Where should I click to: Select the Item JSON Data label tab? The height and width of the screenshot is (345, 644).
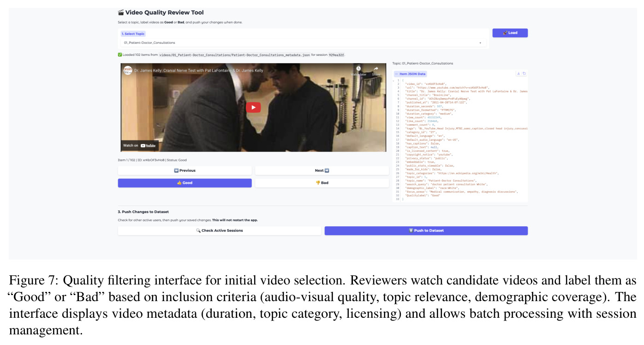(x=410, y=74)
